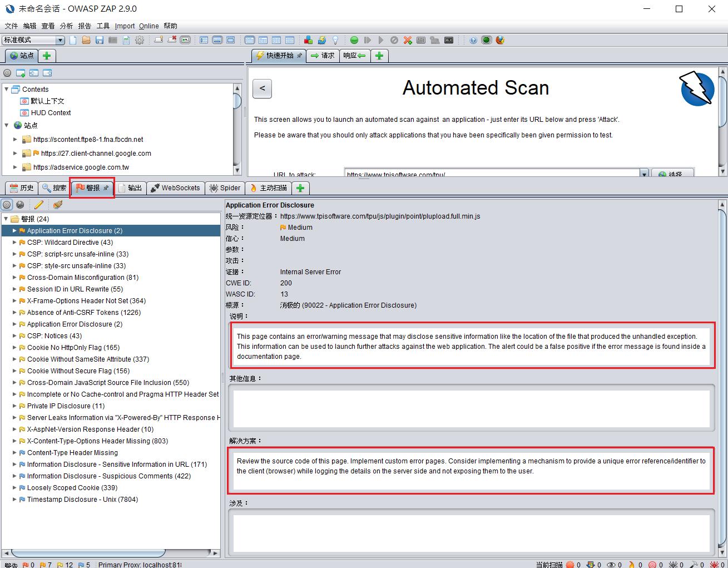The height and width of the screenshot is (568, 728).
Task: Switch to the 请求 tab
Action: click(323, 56)
